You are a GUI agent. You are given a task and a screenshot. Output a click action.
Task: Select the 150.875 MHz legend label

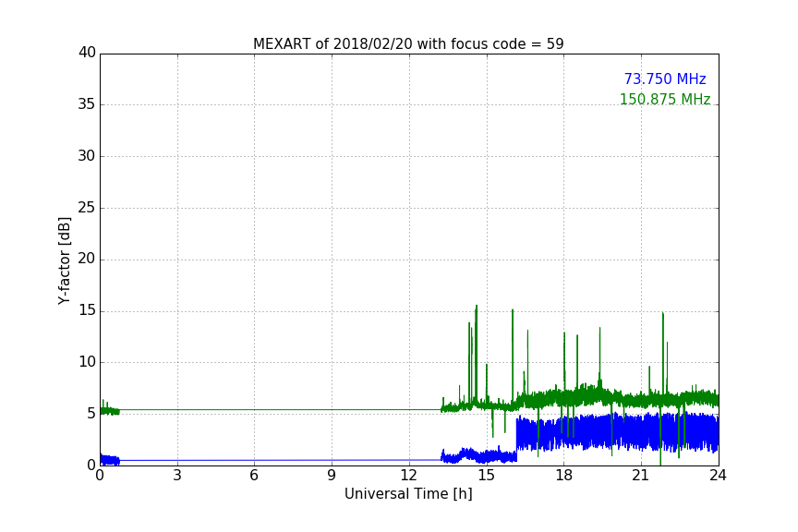[x=665, y=99]
